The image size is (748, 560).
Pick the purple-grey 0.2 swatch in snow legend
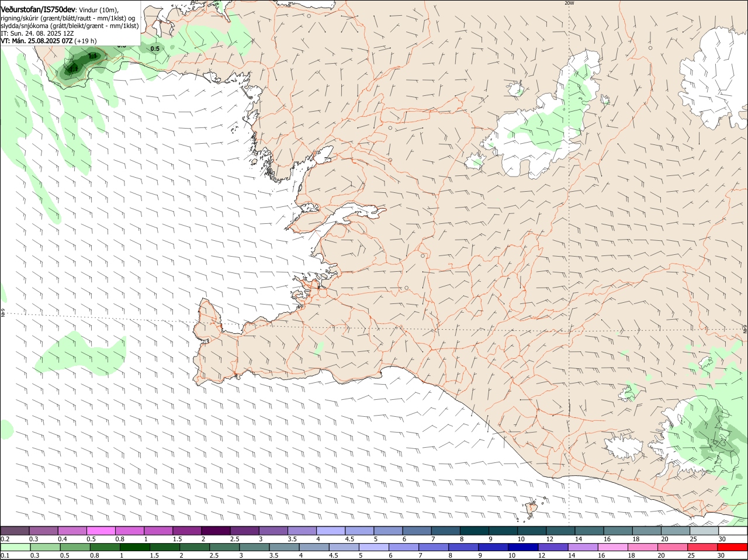point(15,530)
